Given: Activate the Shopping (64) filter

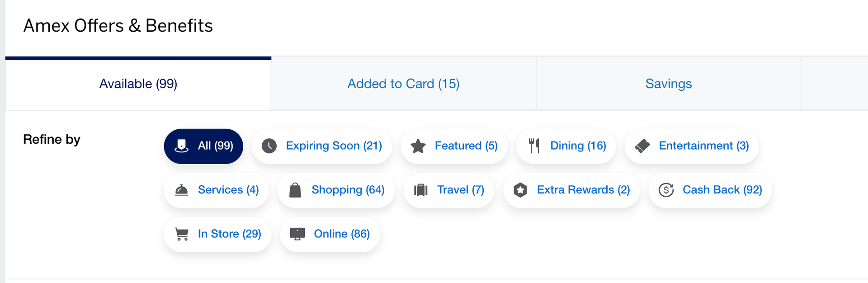Looking at the screenshot, I should click(336, 190).
